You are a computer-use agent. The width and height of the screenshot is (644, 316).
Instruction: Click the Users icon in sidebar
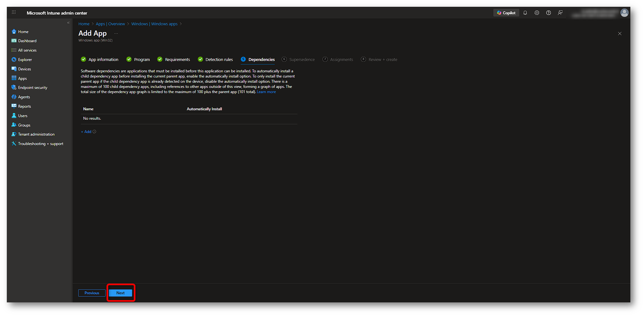[x=14, y=116]
